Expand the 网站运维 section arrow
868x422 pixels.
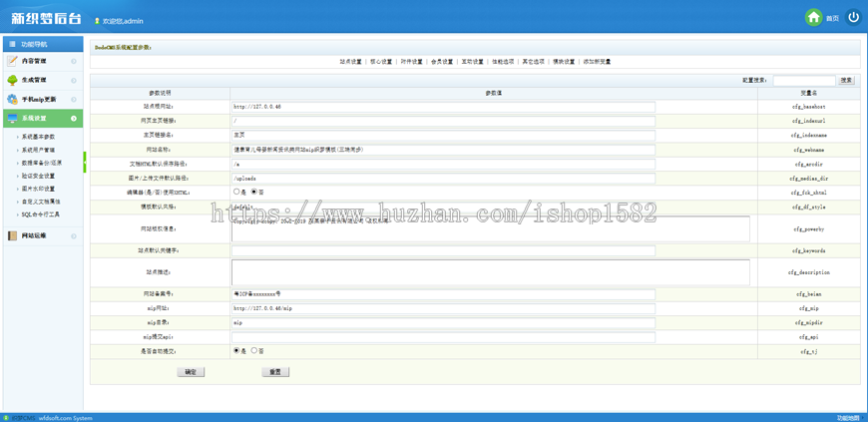[74, 236]
